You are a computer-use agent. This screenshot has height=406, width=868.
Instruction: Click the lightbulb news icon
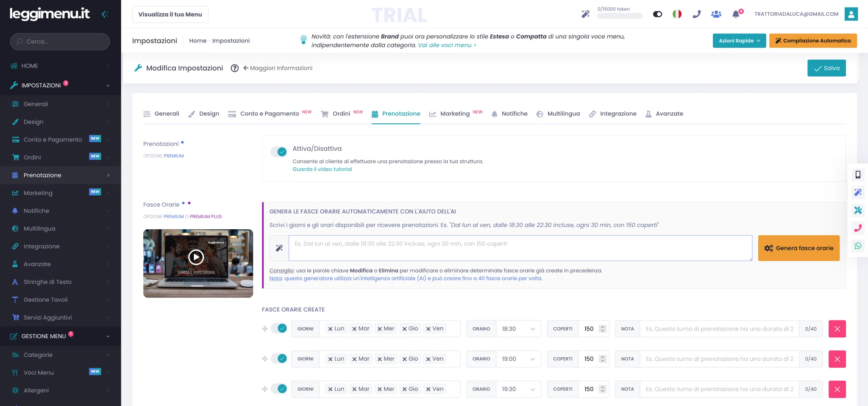click(303, 39)
